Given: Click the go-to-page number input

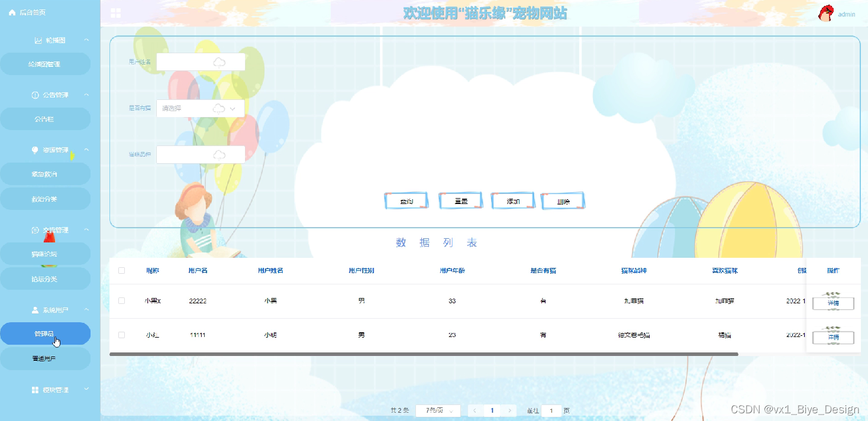Looking at the screenshot, I should 551,410.
